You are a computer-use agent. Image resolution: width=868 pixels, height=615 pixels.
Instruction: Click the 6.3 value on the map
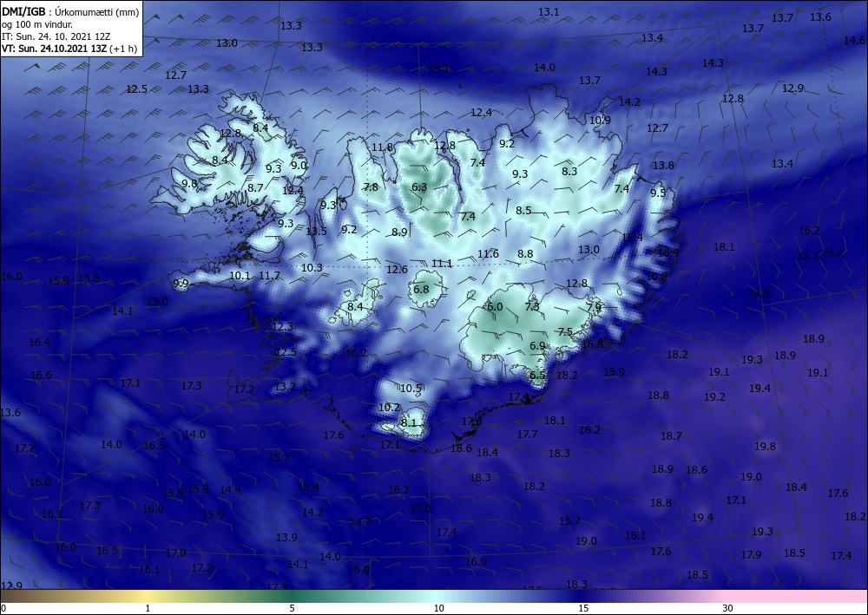click(x=419, y=187)
